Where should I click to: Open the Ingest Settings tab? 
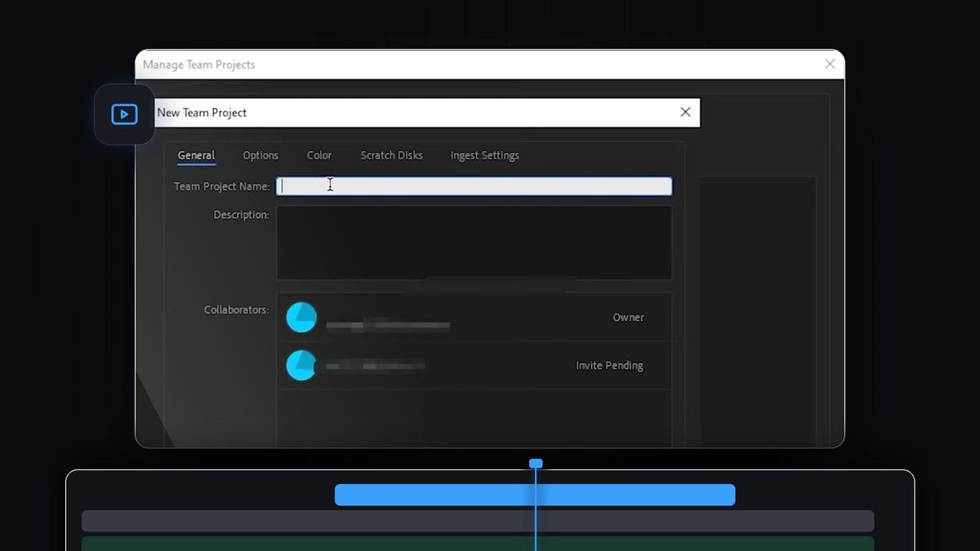click(484, 155)
